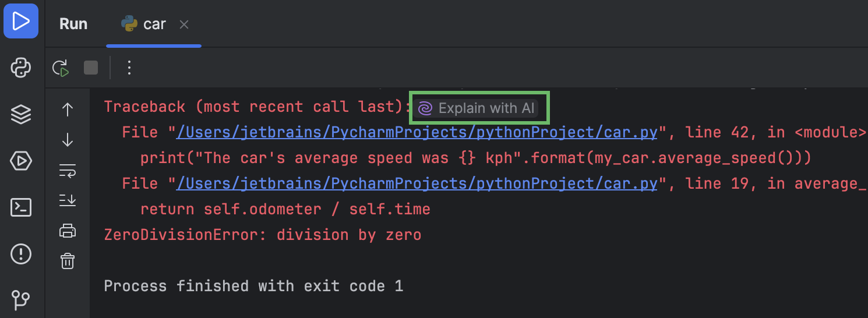Toggle soft-wrap in console output
Image resolution: width=868 pixels, height=318 pixels.
click(68, 171)
